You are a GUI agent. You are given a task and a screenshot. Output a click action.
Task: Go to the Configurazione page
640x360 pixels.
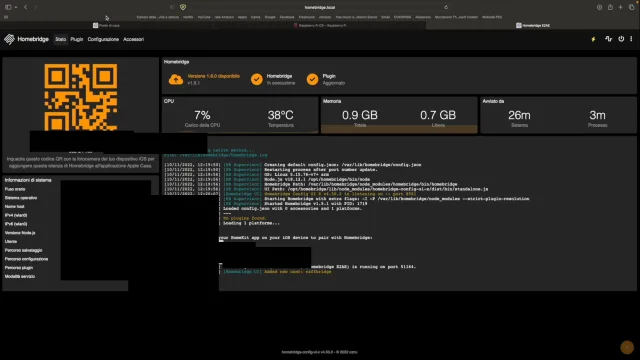click(103, 39)
